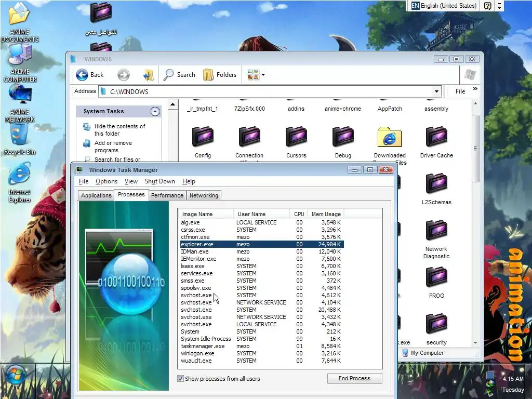Select the Processes tab
The width and height of the screenshot is (532, 399).
[x=131, y=194]
